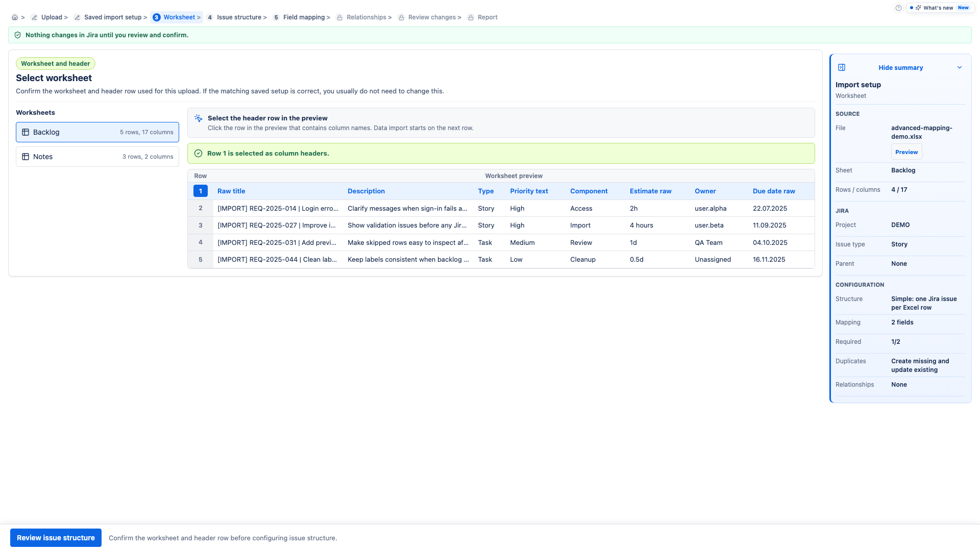Viewport: 980px width, 551px height.
Task: Open the Review changes step
Action: (x=432, y=17)
